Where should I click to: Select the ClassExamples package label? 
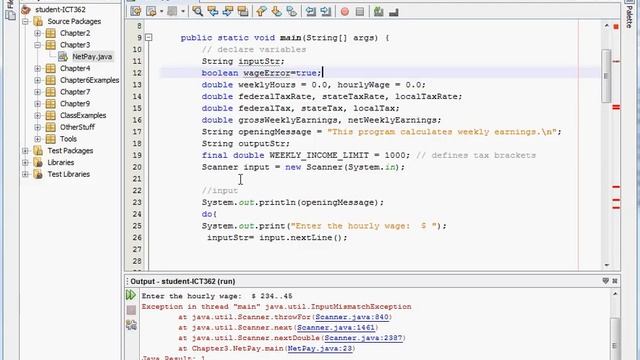[x=83, y=116]
